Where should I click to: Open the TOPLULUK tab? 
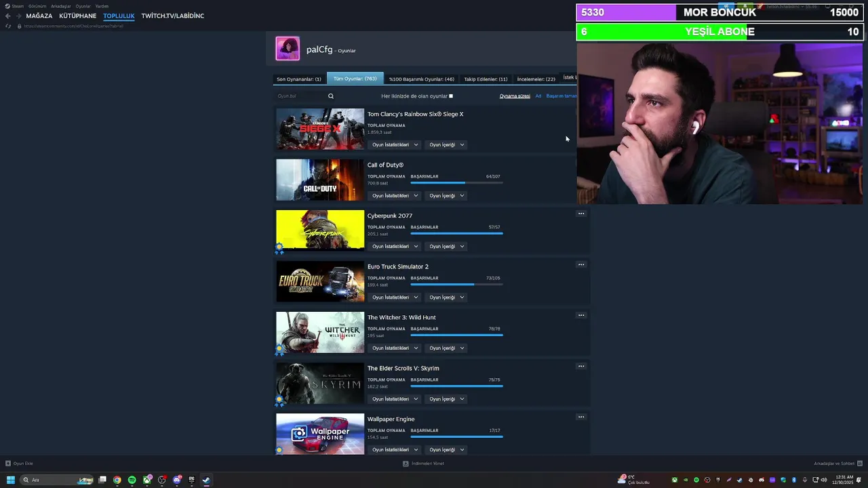pyautogui.click(x=119, y=16)
